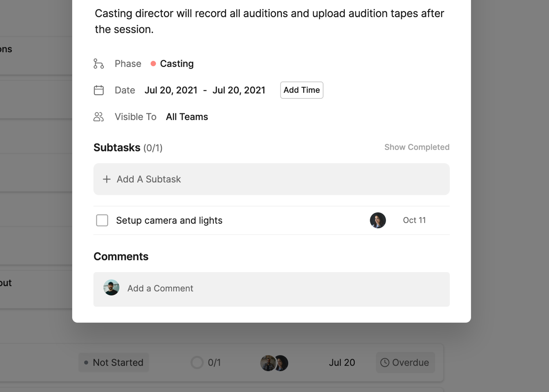Click the Oct 11 subtask due date
This screenshot has width=549, height=392.
pos(414,220)
